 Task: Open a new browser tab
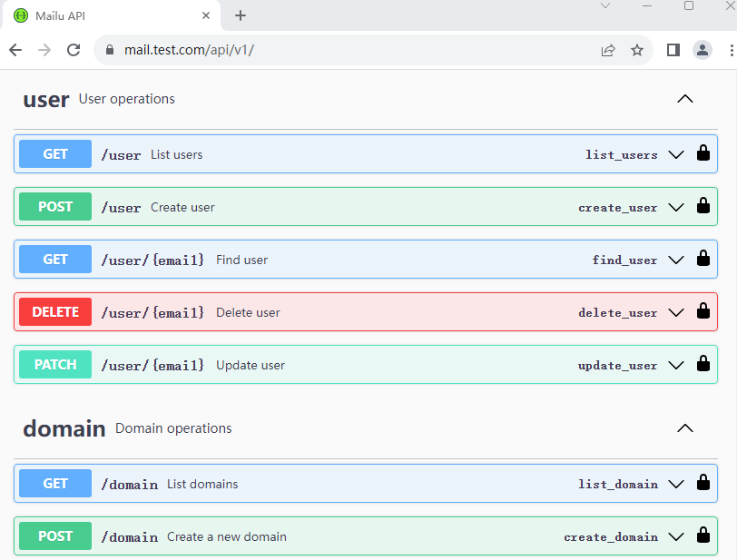[241, 15]
